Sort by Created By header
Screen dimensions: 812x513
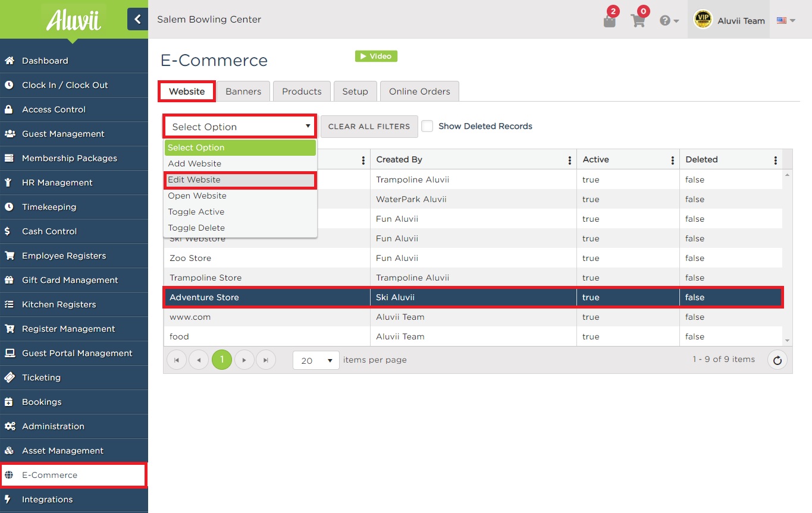click(x=399, y=159)
